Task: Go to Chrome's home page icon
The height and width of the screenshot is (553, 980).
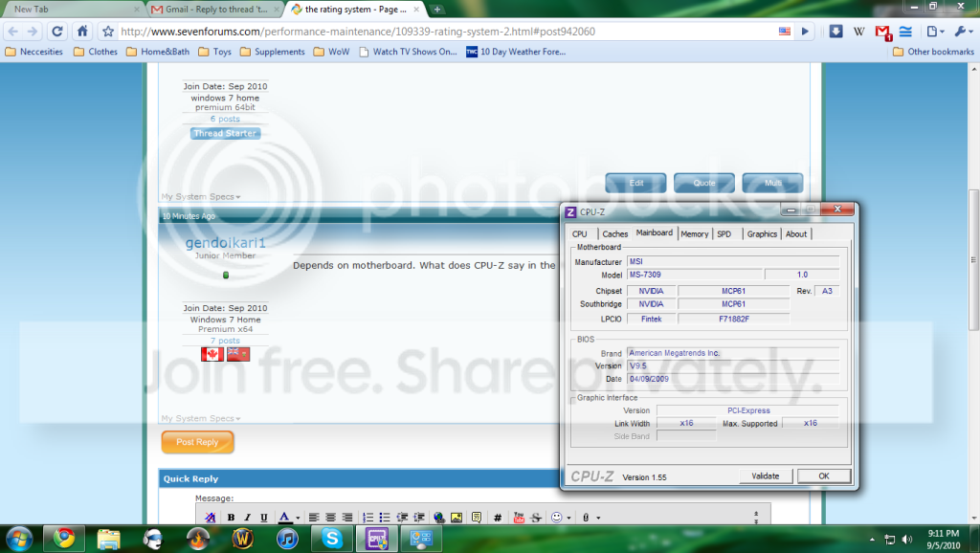Action: click(x=82, y=32)
